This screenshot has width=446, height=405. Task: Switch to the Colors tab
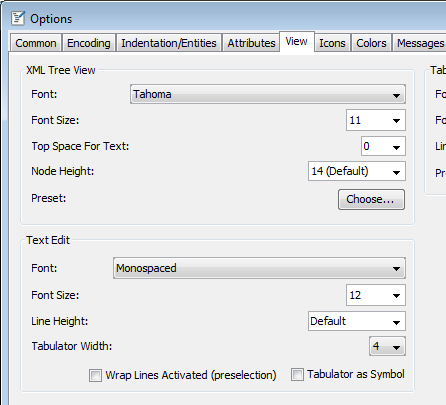[x=371, y=43]
